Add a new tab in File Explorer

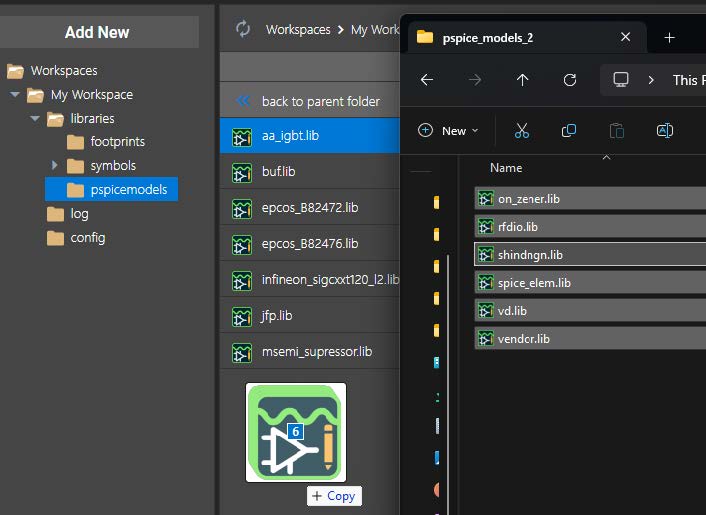(670, 37)
